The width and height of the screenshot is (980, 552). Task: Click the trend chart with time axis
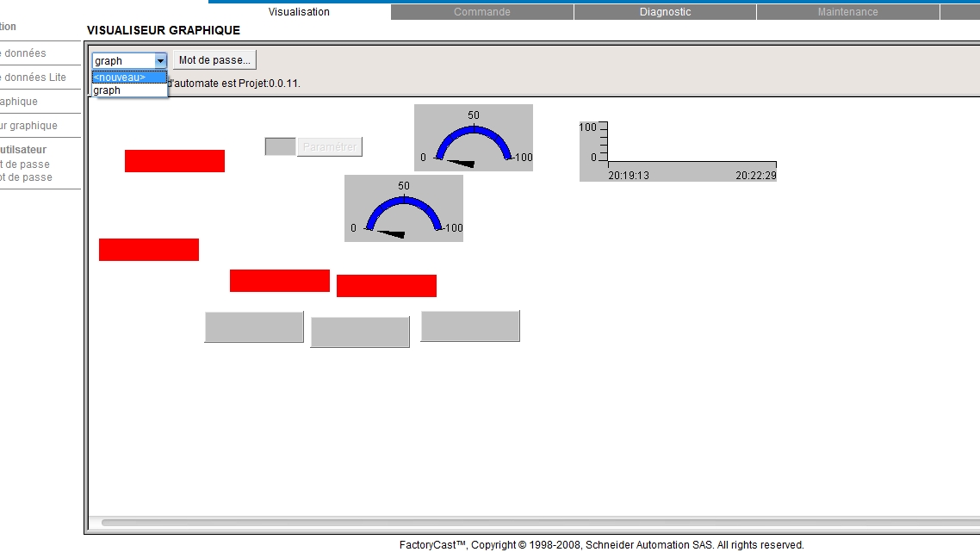point(678,152)
